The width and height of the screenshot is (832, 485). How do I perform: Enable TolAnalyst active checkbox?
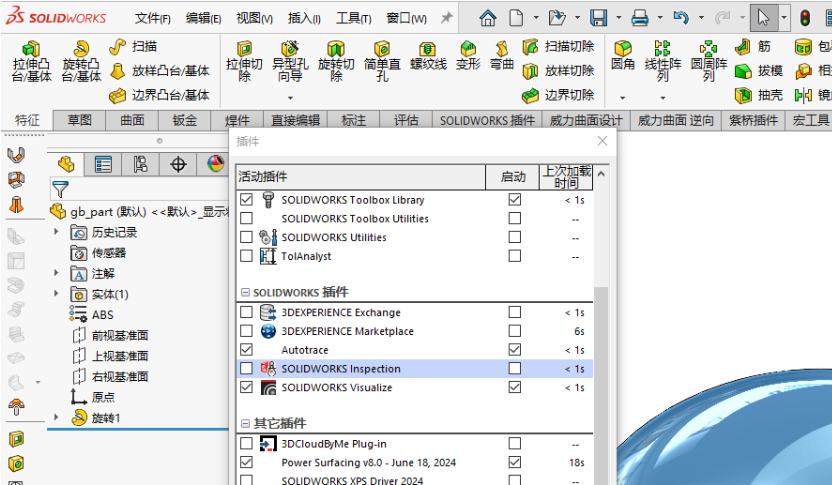[x=246, y=256]
